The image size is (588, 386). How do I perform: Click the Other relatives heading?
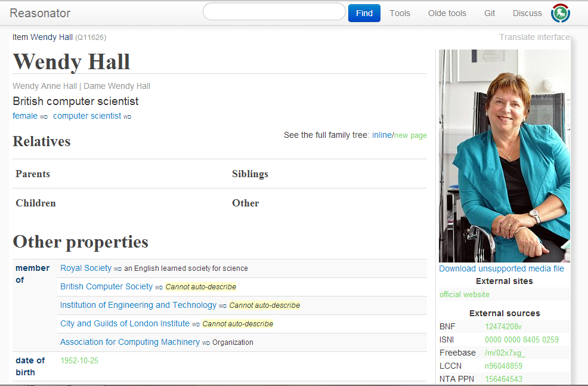(x=245, y=203)
